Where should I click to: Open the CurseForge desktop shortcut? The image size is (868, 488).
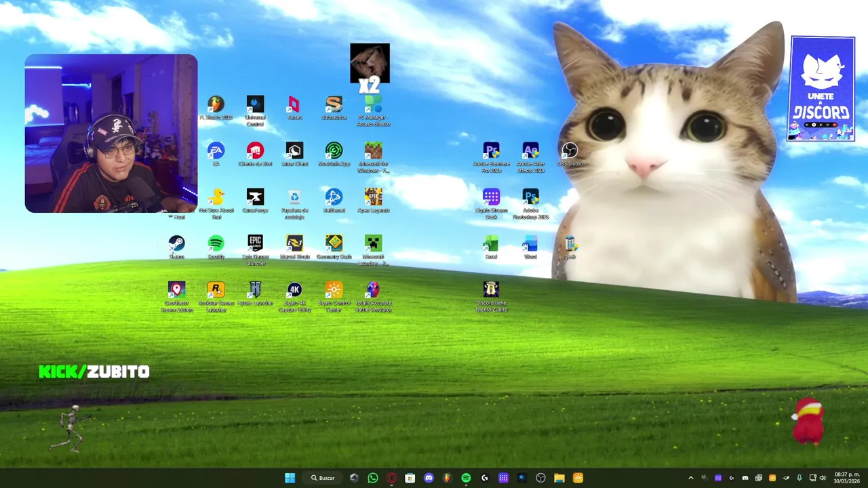(x=255, y=201)
